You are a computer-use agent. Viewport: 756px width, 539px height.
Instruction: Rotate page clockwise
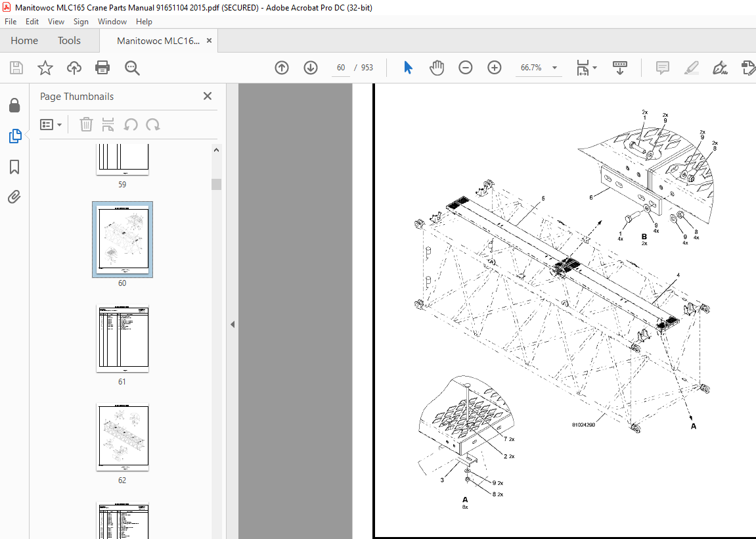(153, 124)
